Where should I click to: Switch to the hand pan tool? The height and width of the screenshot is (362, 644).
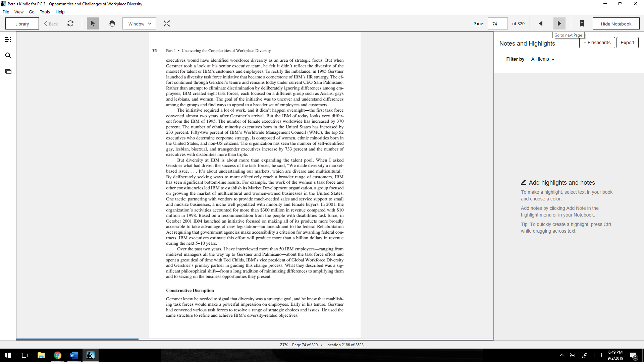coord(112,23)
